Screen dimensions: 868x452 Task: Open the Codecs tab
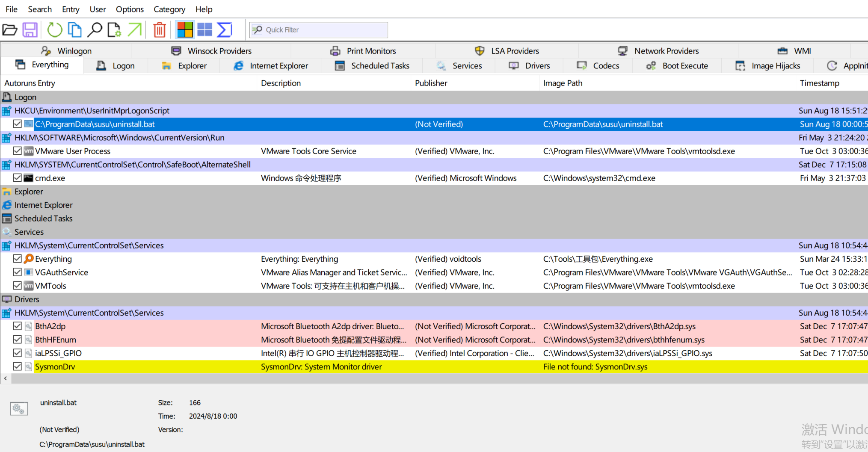(598, 66)
